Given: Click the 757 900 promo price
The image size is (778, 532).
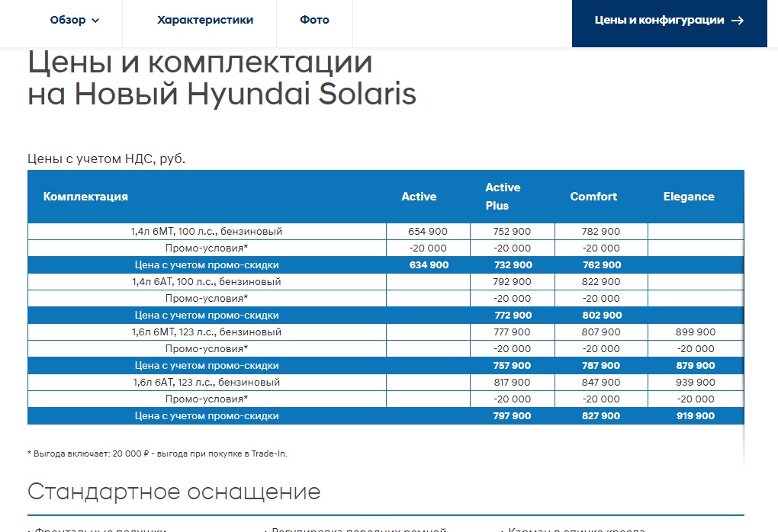Looking at the screenshot, I should pos(512,365).
